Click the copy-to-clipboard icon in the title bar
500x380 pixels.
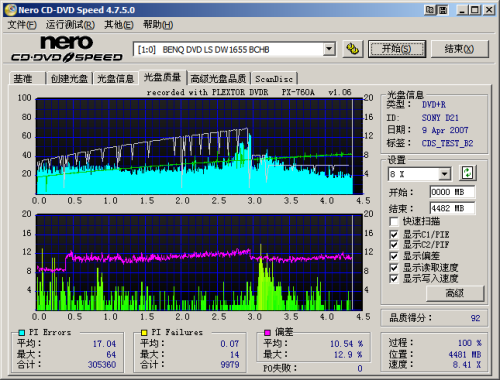(x=430, y=10)
